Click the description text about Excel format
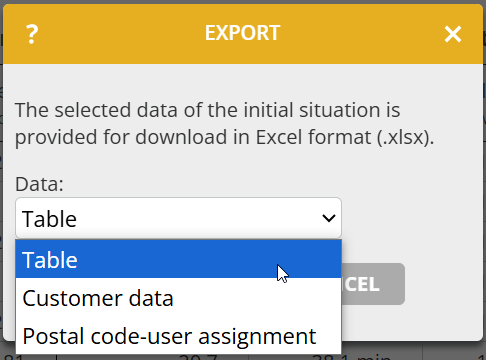This screenshot has height=360, width=486. pos(224,124)
